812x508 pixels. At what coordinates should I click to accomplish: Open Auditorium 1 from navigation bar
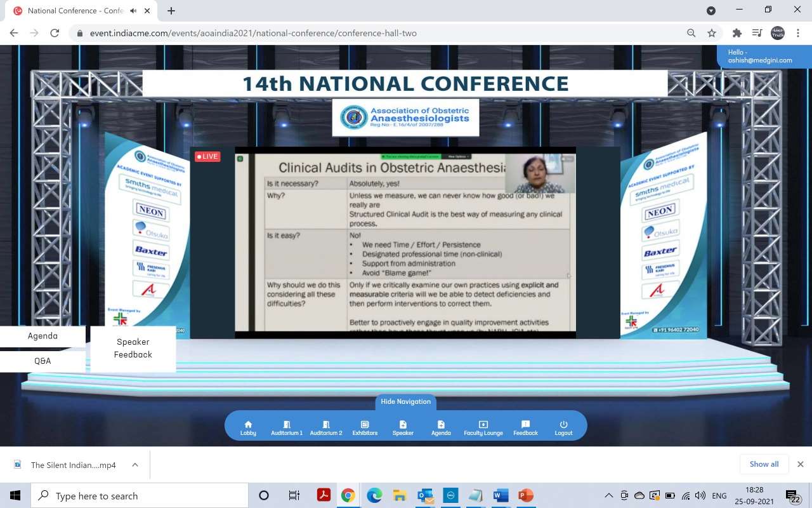pyautogui.click(x=287, y=428)
